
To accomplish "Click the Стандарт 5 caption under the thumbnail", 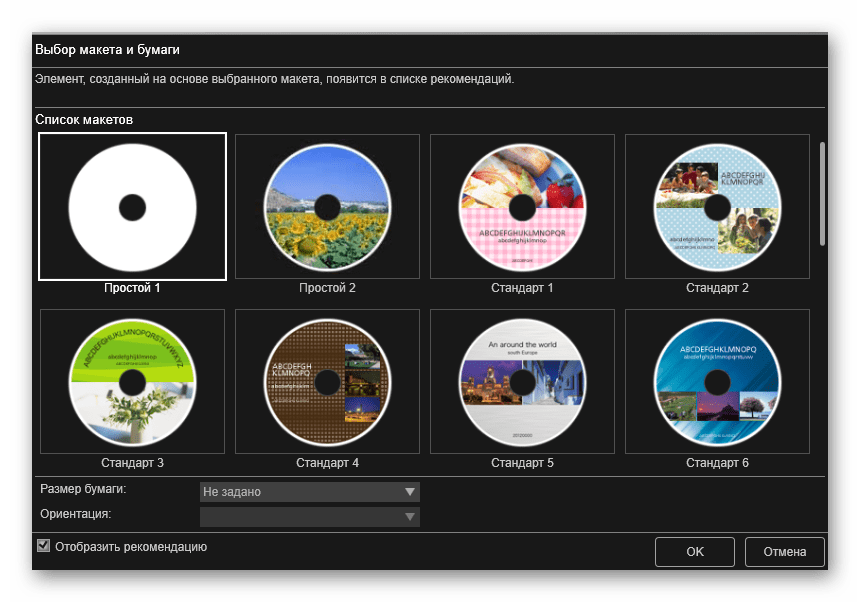I will 522,463.
